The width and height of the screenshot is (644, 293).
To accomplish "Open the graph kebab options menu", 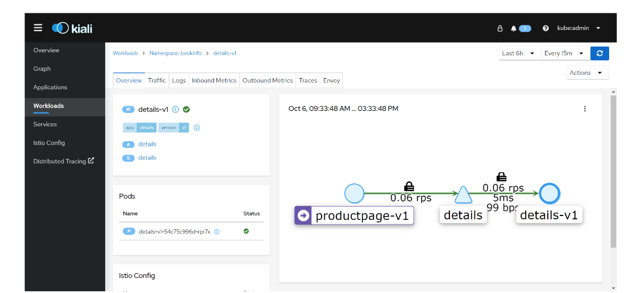I will (585, 109).
